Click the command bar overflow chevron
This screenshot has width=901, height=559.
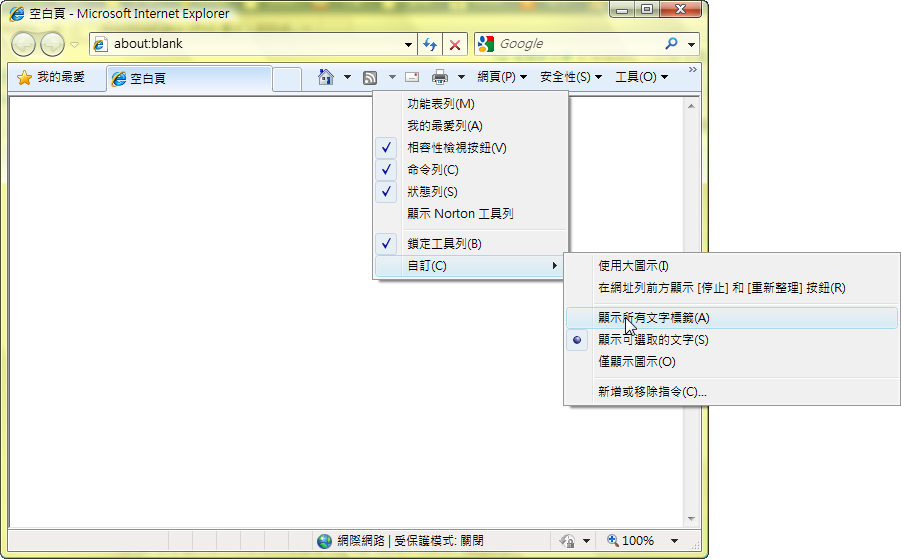pyautogui.click(x=692, y=70)
